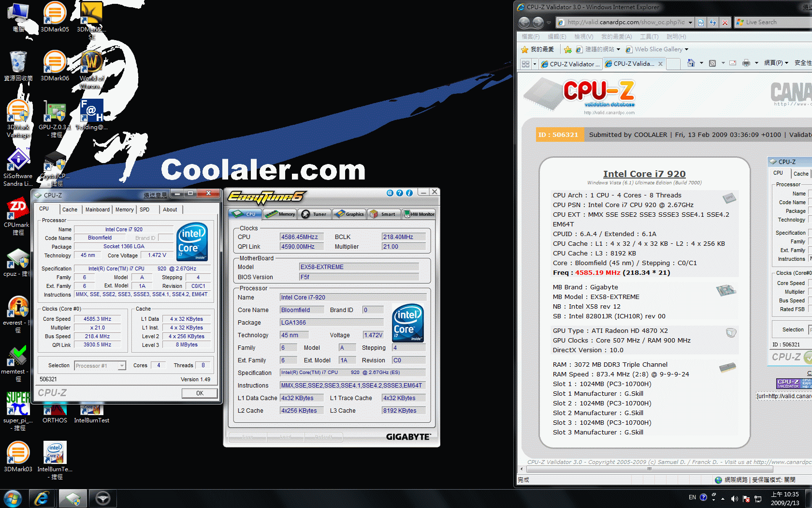Open the Windows Start orb
The width and height of the screenshot is (812, 508).
coord(13,498)
